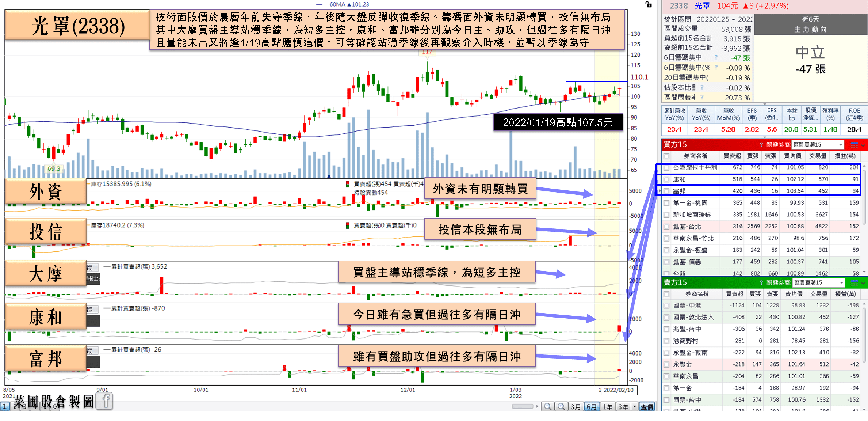Click the table layout icon in 買方15 header
Viewport: 868px width, 421px height.
pyautogui.click(x=854, y=145)
